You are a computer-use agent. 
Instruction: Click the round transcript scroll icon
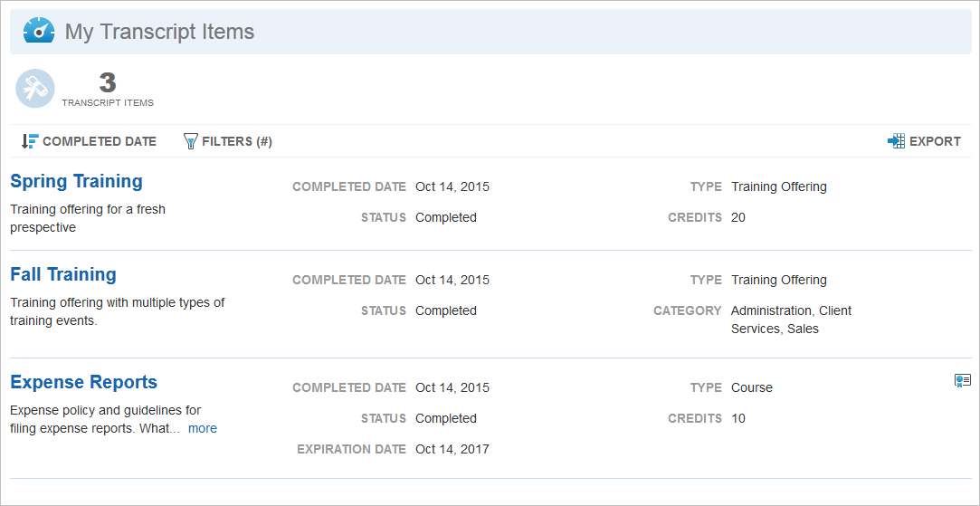pyautogui.click(x=35, y=88)
